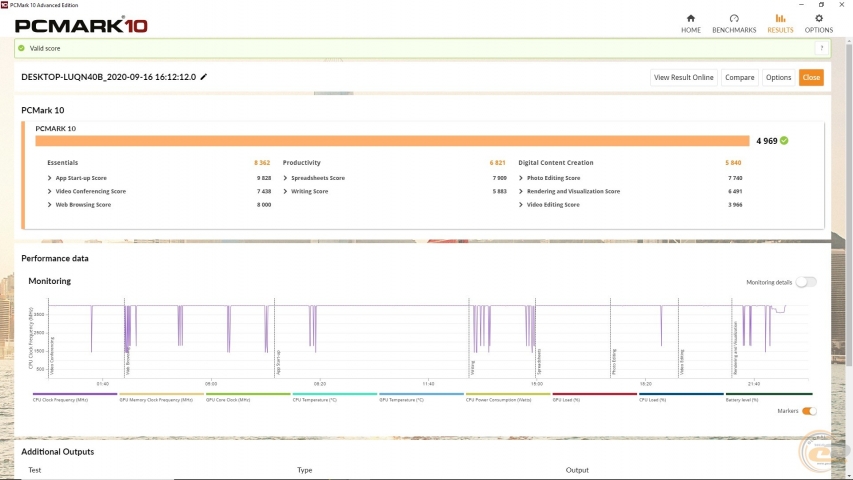The image size is (853, 480).
Task: Click the green Valid score checkmark icon
Action: tap(21, 48)
